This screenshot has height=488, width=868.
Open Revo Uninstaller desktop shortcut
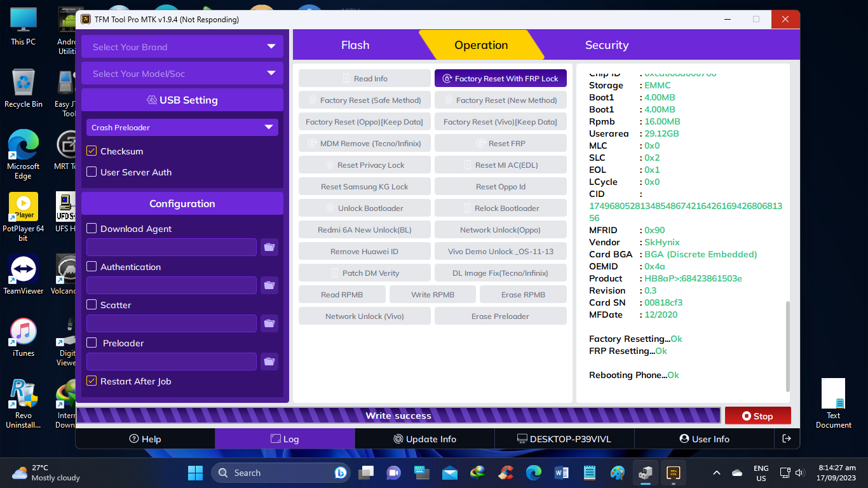coord(24,405)
